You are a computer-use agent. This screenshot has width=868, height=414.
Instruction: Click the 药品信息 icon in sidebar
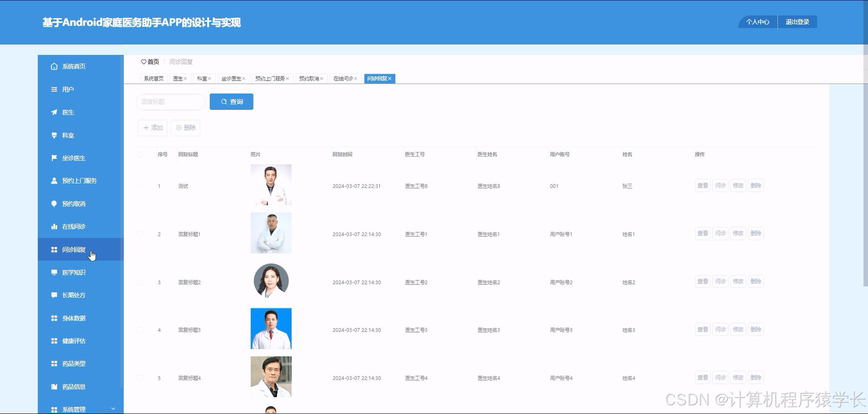[54, 387]
